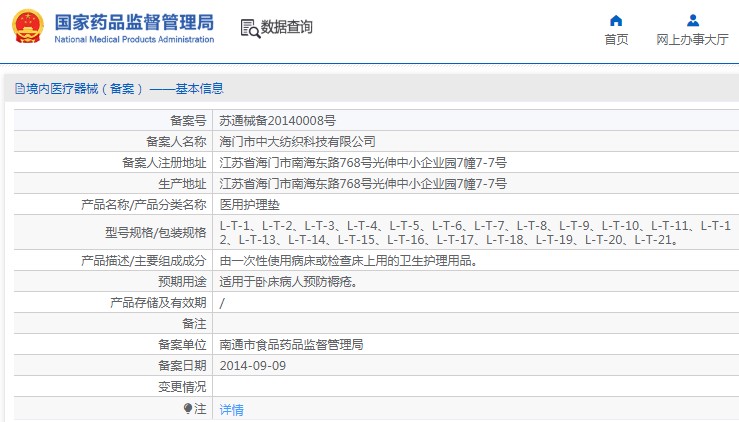Click the 变更情况 row label
This screenshot has height=422, width=739.
182,387
